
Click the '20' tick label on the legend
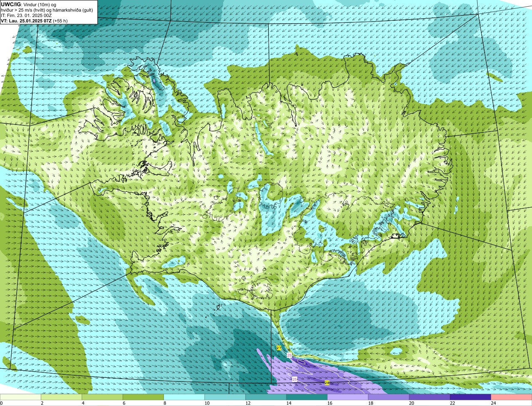(x=411, y=403)
